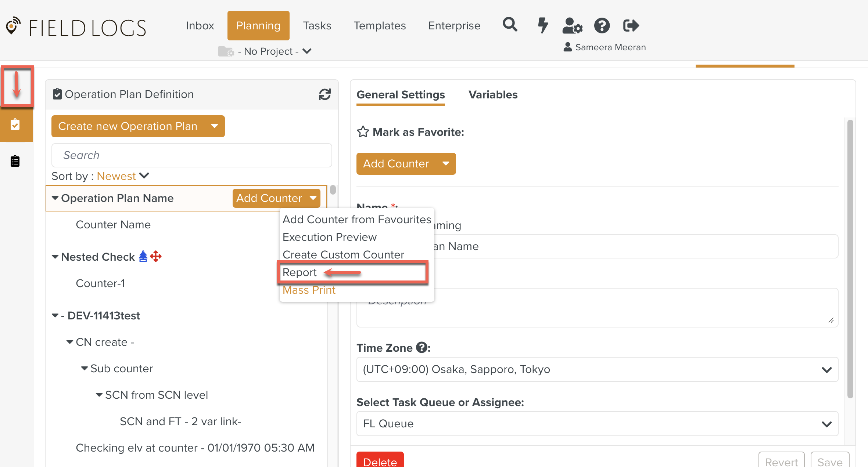Switch to the Variables tab
Image resolution: width=868 pixels, height=467 pixels.
(493, 95)
